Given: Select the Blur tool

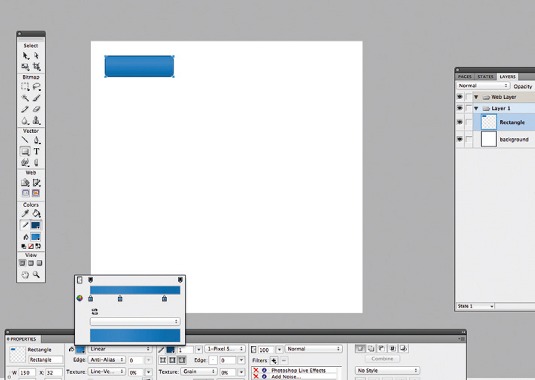Looking at the screenshot, I should 26,121.
